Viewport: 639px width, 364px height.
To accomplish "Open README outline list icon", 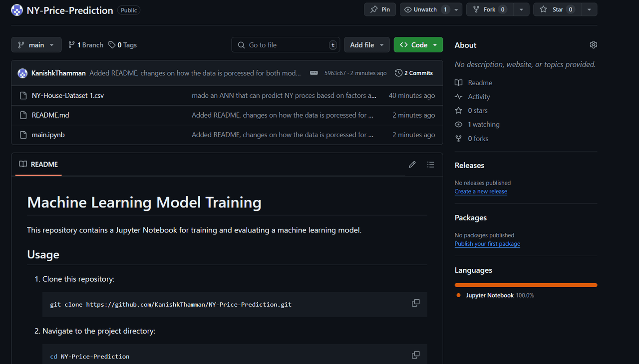I will [x=431, y=165].
